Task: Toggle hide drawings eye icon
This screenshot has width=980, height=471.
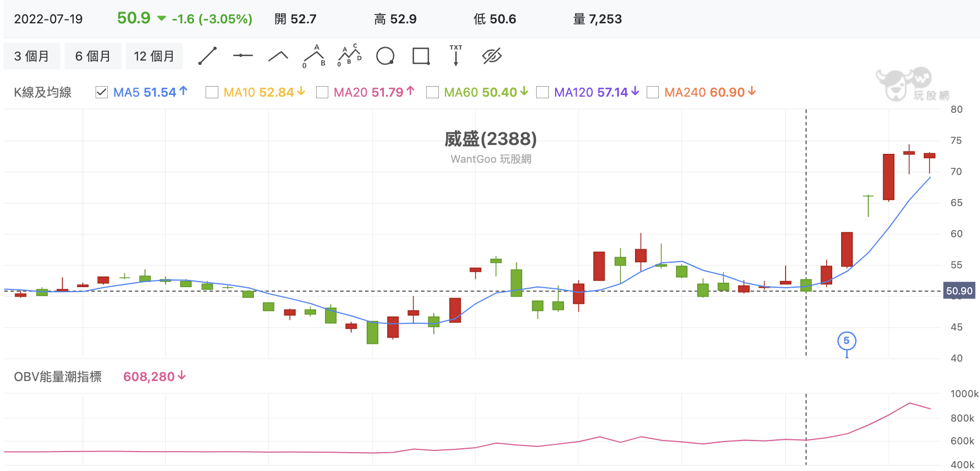Action: pyautogui.click(x=492, y=56)
